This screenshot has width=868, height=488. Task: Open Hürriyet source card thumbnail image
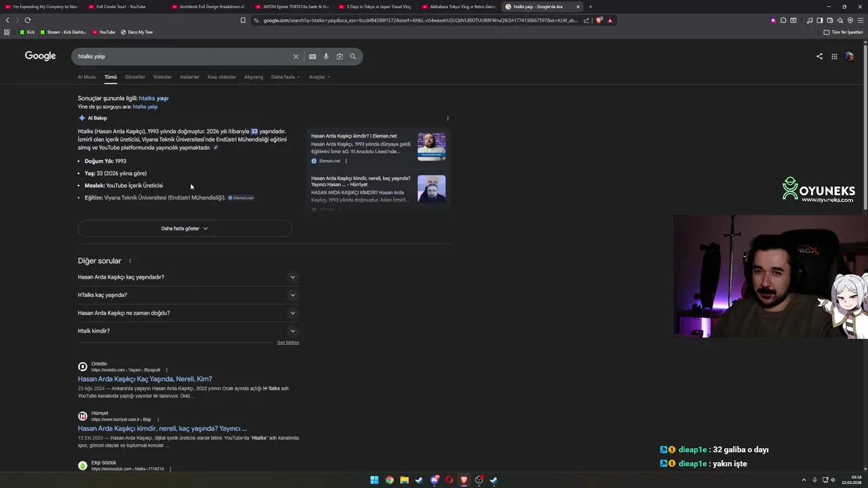pyautogui.click(x=432, y=189)
